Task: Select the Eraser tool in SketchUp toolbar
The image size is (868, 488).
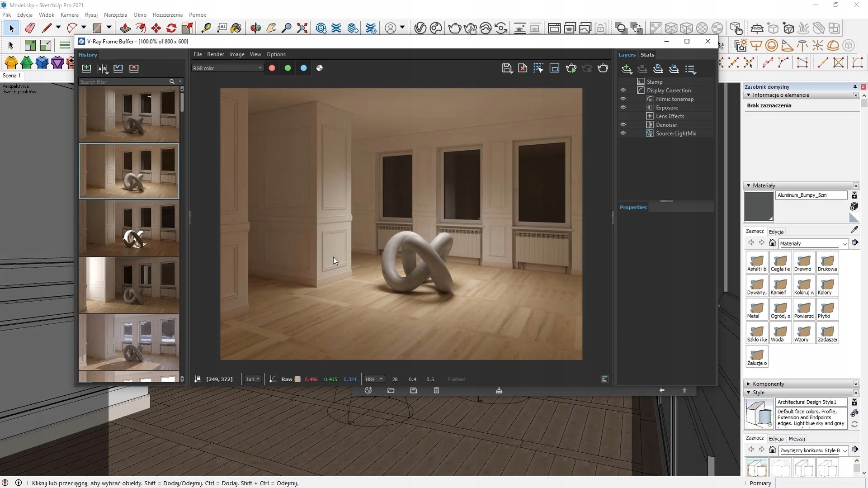Action: click(30, 28)
